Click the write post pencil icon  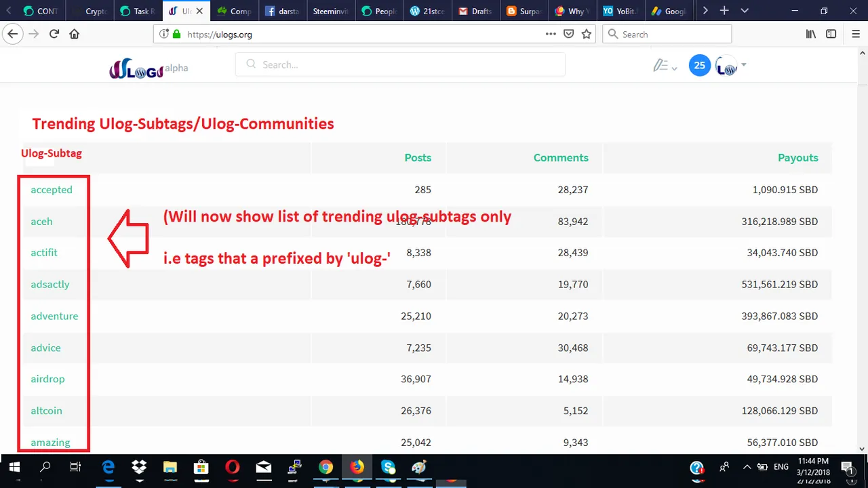pos(661,66)
